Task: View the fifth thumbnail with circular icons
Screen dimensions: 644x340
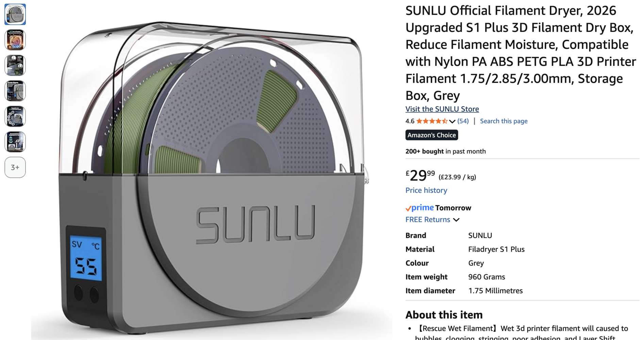Action: coord(15,116)
